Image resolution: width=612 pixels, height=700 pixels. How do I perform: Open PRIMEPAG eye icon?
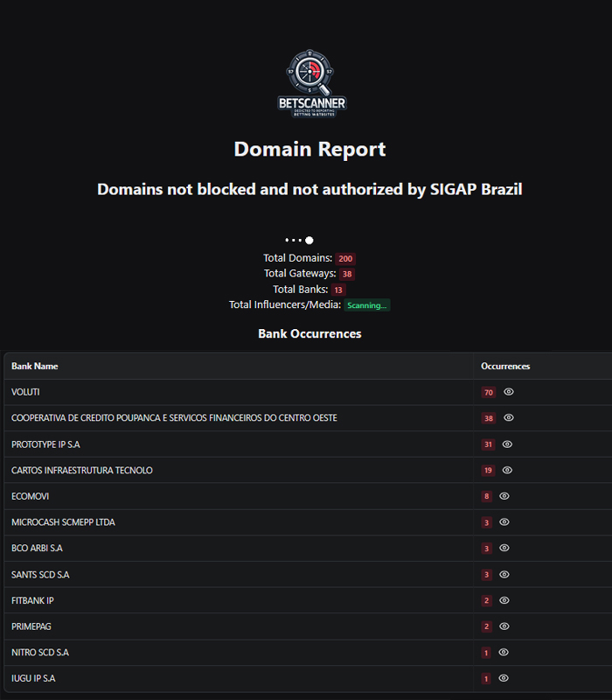tap(504, 626)
